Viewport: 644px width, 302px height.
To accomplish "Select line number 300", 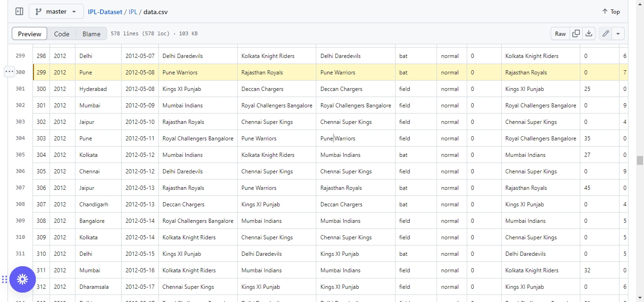I will pyautogui.click(x=20, y=72).
